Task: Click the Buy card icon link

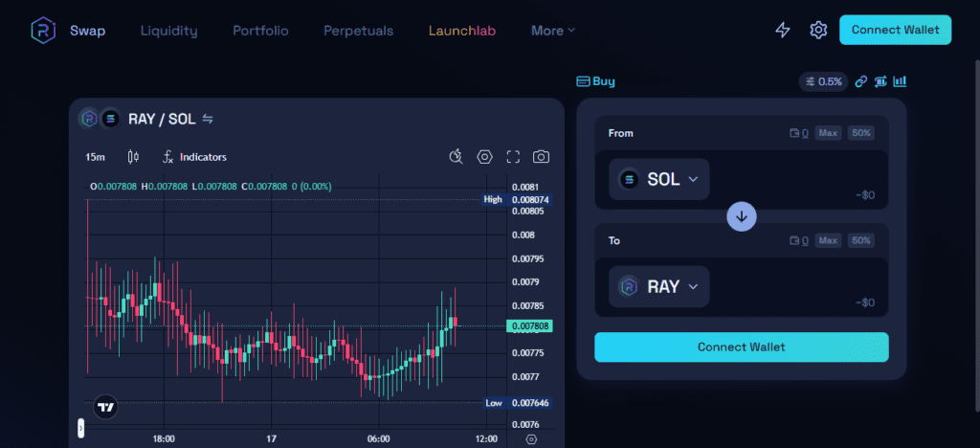Action: click(595, 81)
